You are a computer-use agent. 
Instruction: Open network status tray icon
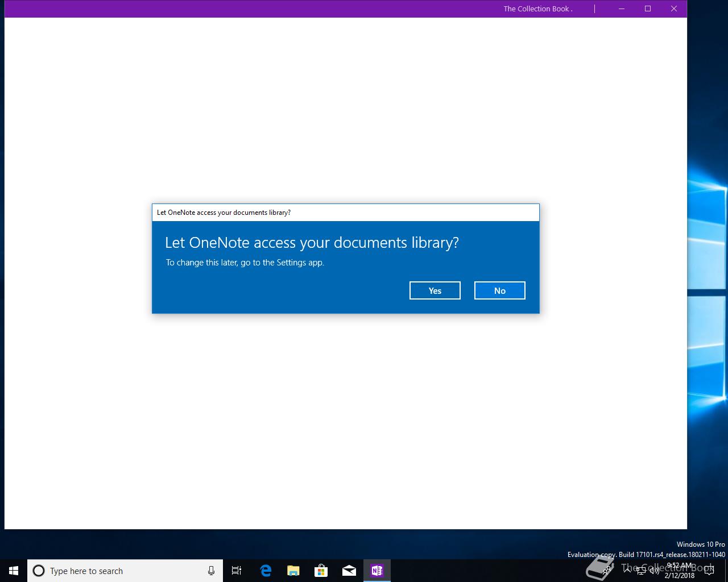641,571
